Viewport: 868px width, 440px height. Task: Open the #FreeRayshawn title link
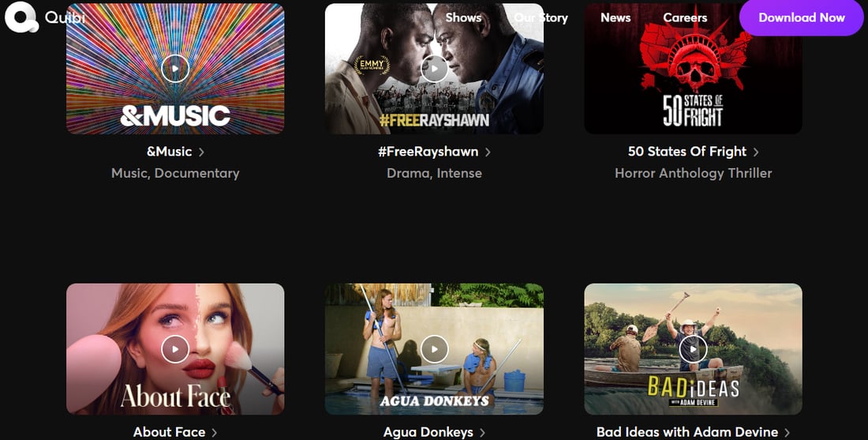pos(428,152)
